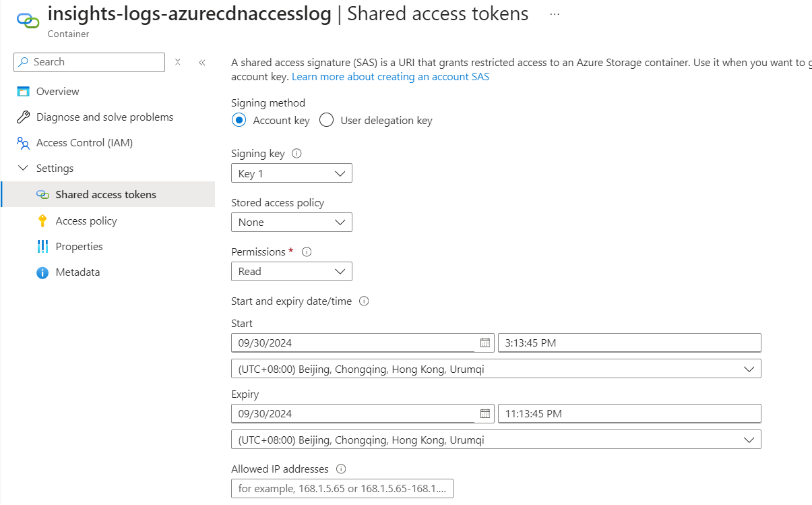Open the Signing key dropdown
Screen dimensions: 812x505
(291, 173)
